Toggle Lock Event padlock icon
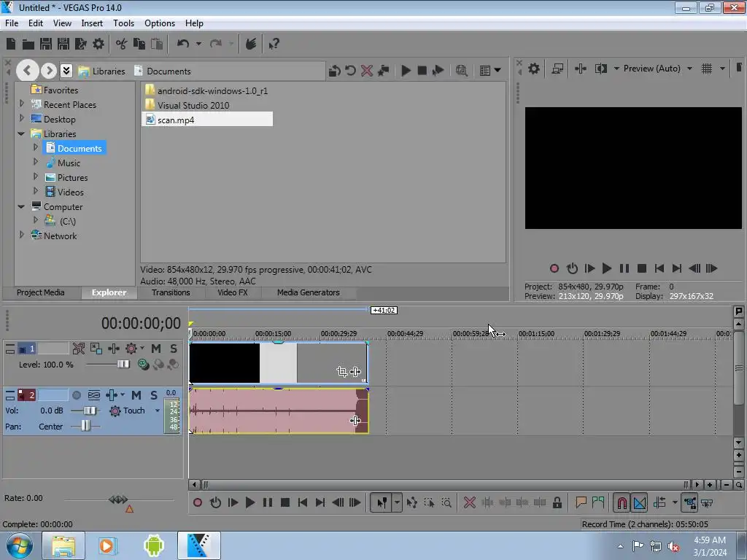 point(557,502)
